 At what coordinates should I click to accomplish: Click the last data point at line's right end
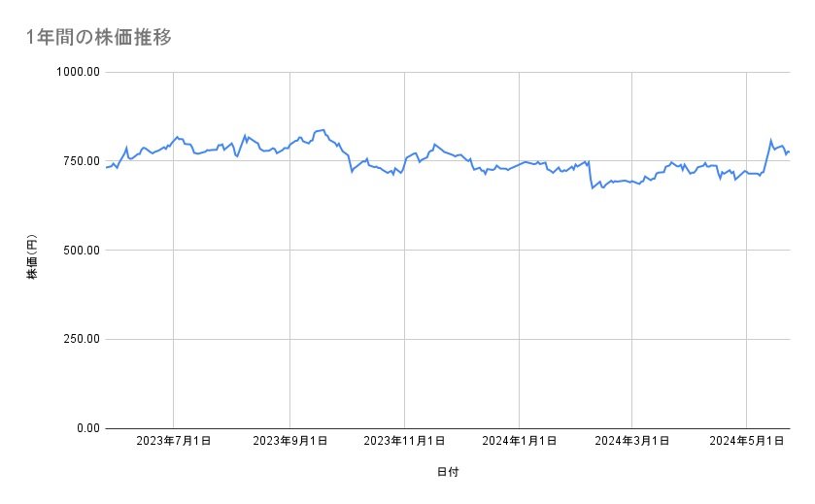click(789, 151)
